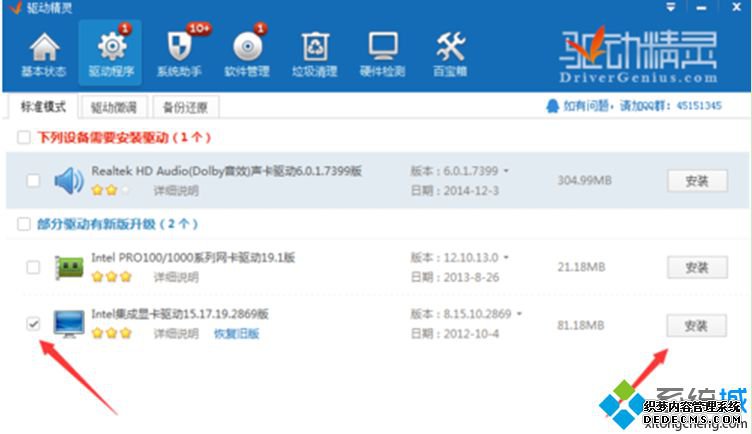Open the 基本状态 home icon

pos(44,48)
